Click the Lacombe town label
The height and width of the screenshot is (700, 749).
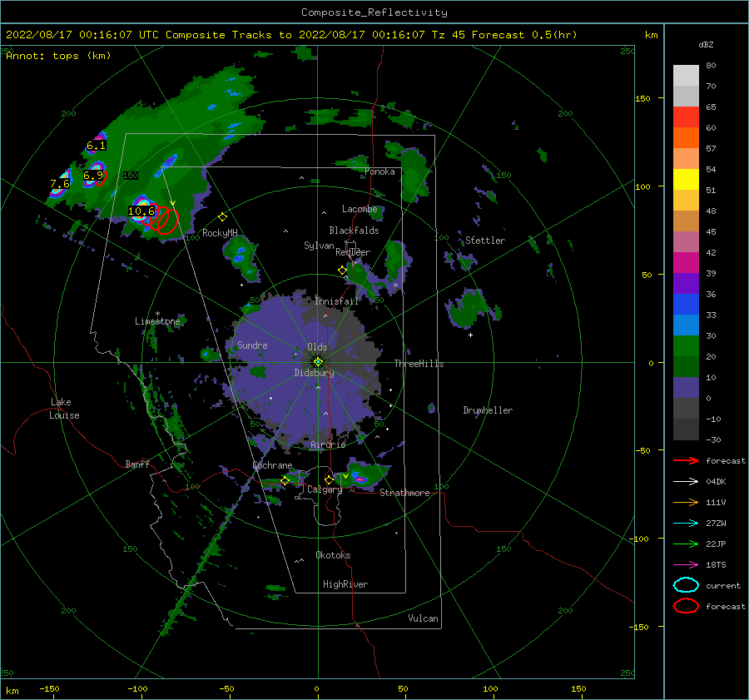(360, 209)
